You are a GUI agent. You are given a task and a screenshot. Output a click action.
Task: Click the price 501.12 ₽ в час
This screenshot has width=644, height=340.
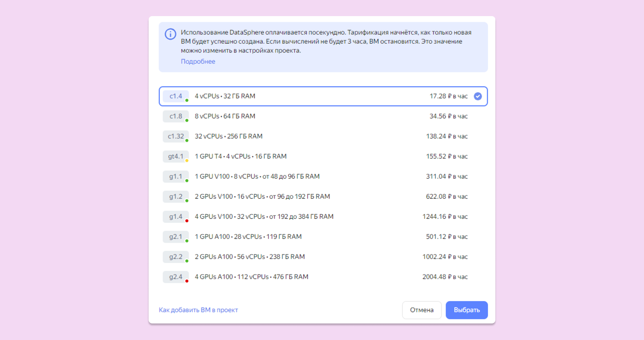447,237
